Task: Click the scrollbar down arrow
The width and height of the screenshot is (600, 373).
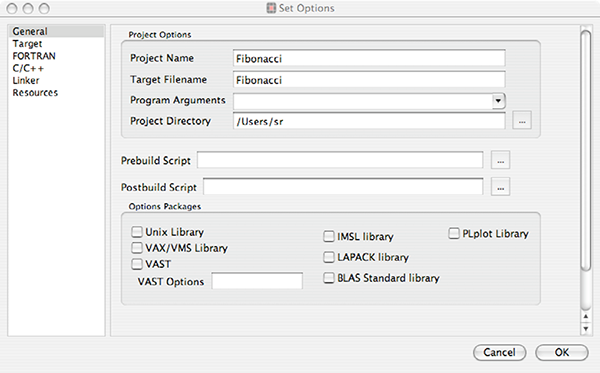Action: (586, 329)
